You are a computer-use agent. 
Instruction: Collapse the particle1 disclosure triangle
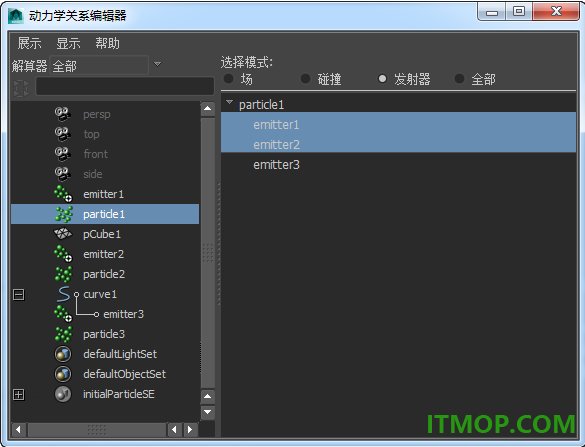[x=229, y=103]
